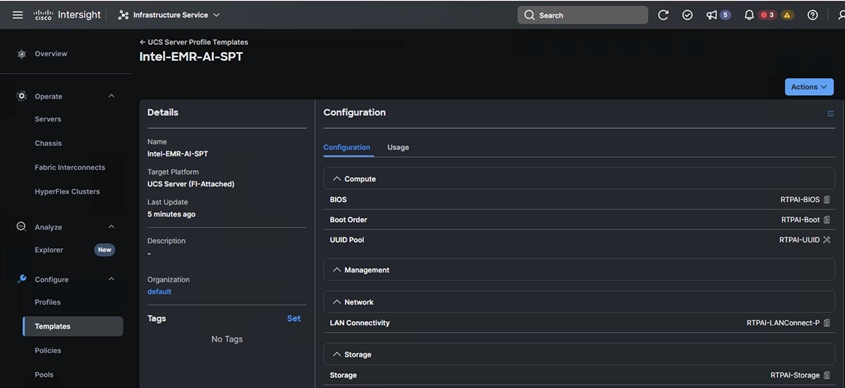Collapse the Network section
Viewport: 845px width, 388px height.
click(x=337, y=302)
